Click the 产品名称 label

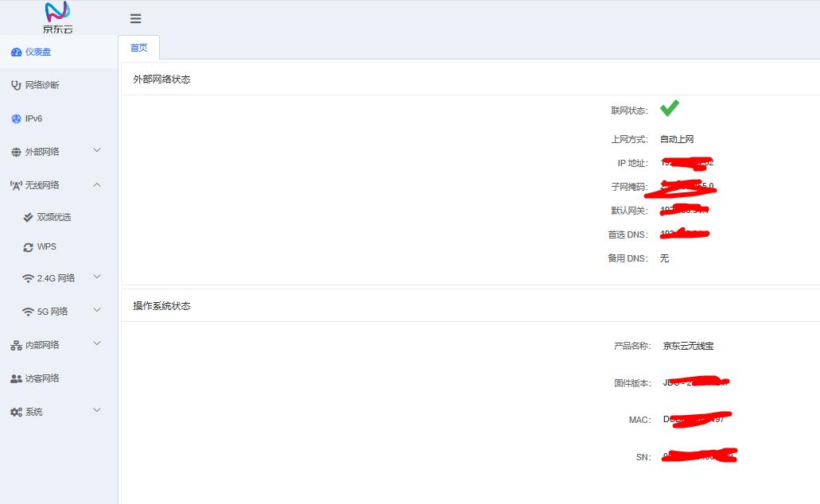(632, 346)
